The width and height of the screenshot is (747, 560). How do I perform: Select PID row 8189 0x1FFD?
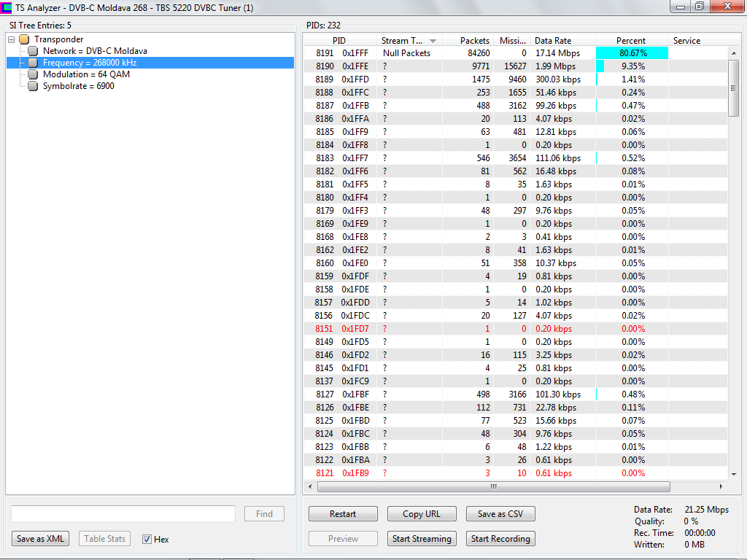click(x=516, y=79)
